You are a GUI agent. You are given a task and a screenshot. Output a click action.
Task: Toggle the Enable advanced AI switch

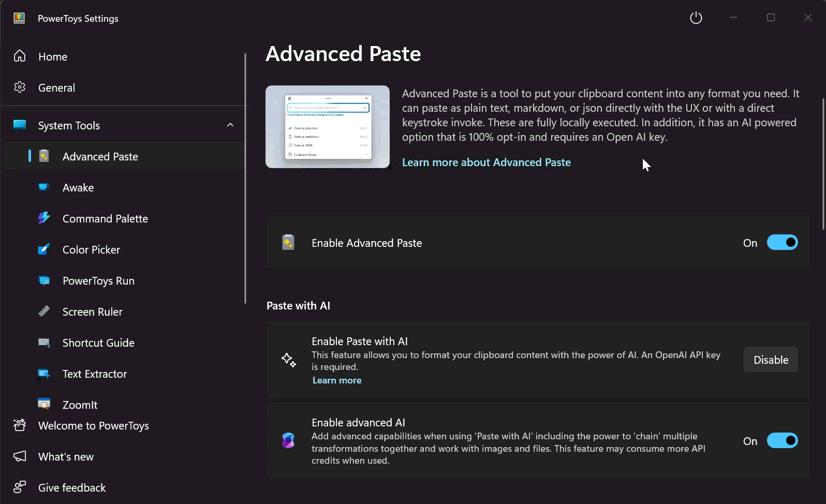tap(782, 440)
